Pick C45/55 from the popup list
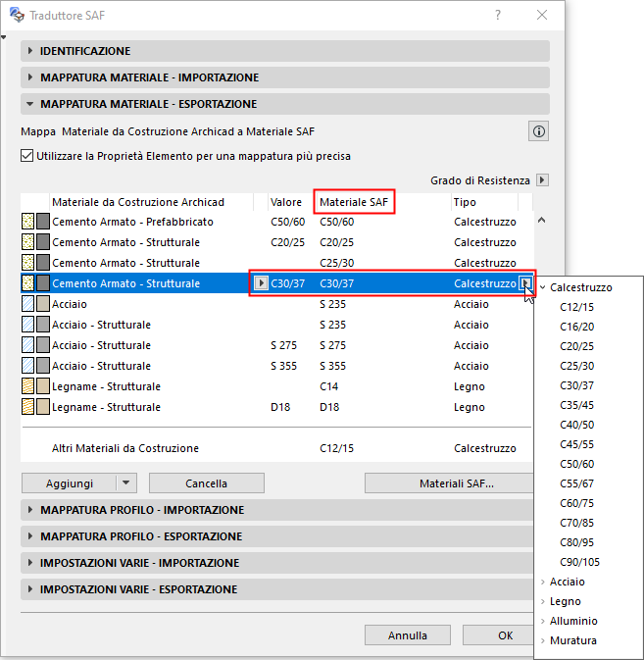 tap(576, 444)
